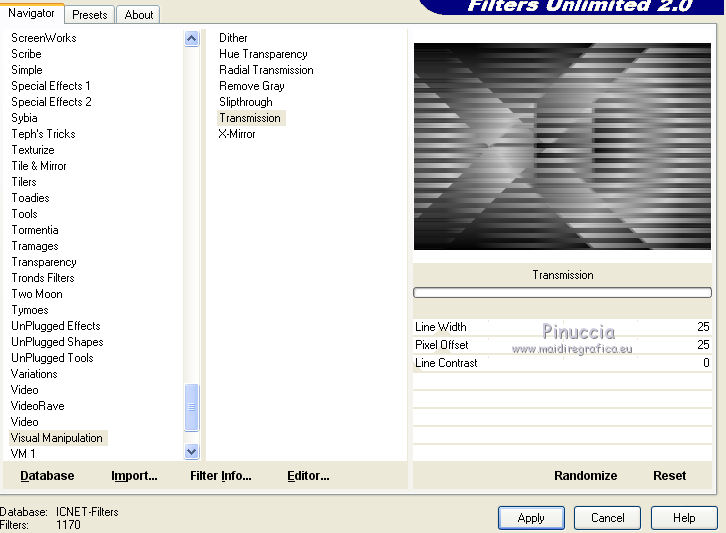Click the category list scrollbar thumb
Image resolution: width=726 pixels, height=533 pixels.
(191, 408)
